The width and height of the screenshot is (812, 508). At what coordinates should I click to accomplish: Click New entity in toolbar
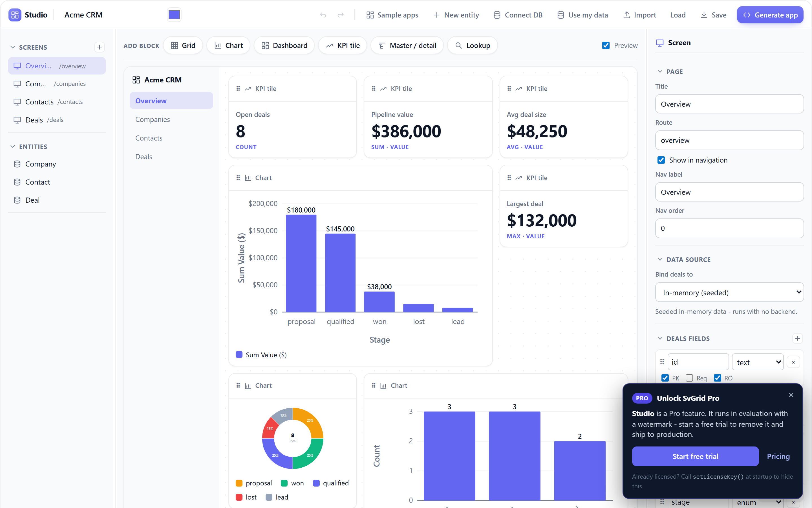[456, 15]
